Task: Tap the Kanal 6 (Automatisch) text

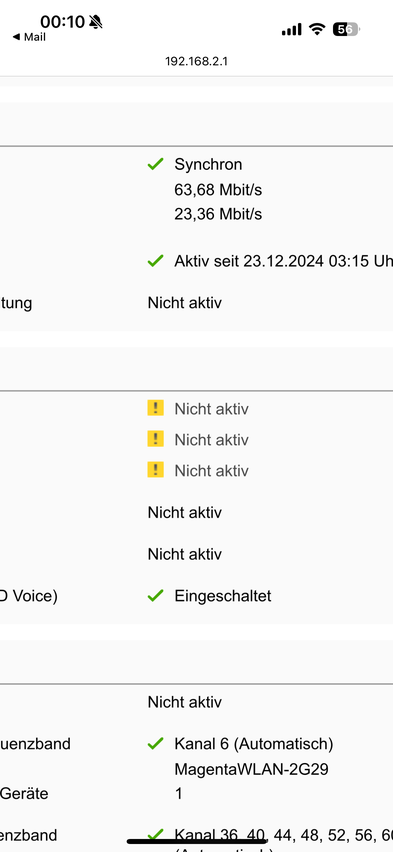Action: [x=254, y=743]
